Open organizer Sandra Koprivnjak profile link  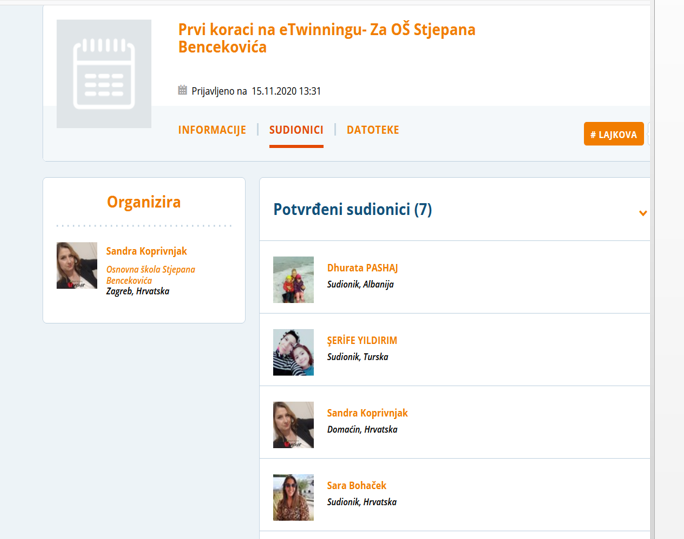[147, 251]
